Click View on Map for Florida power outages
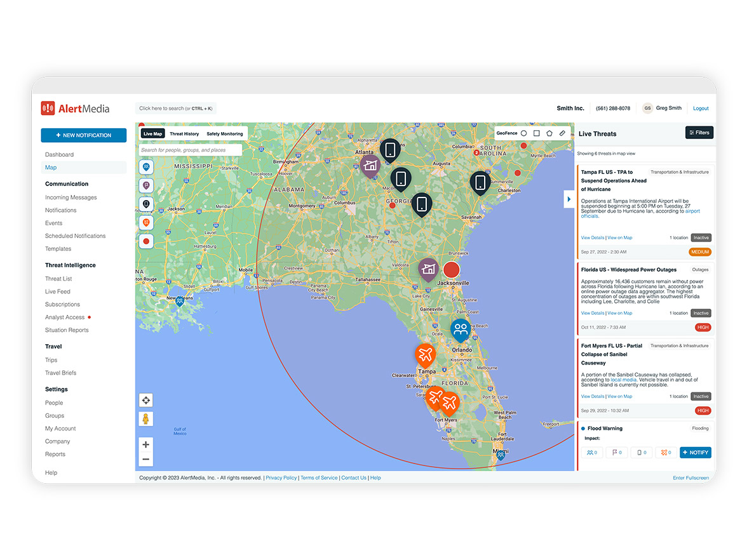 point(620,314)
